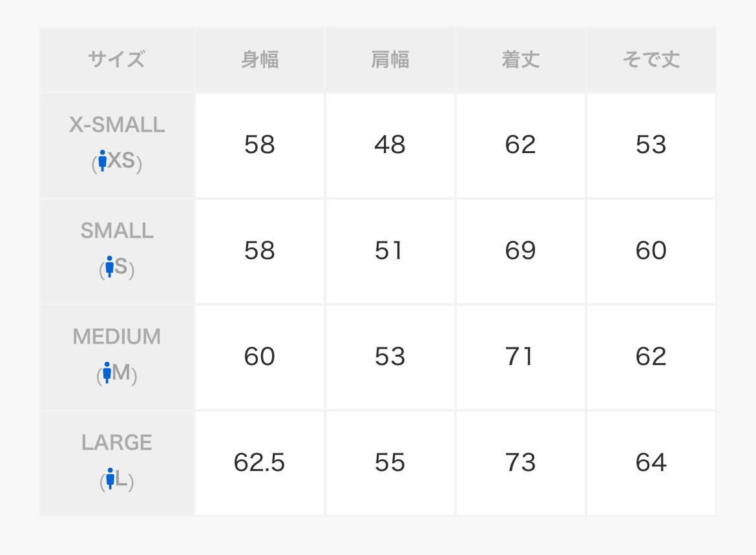The width and height of the screenshot is (756, 555).
Task: Click the blue person icon beside M
Action: pyautogui.click(x=107, y=372)
